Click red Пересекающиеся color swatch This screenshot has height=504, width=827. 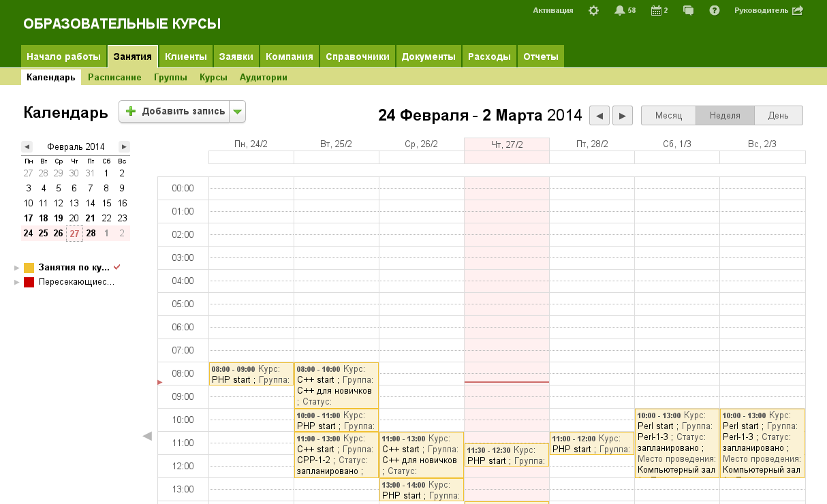pos(29,282)
